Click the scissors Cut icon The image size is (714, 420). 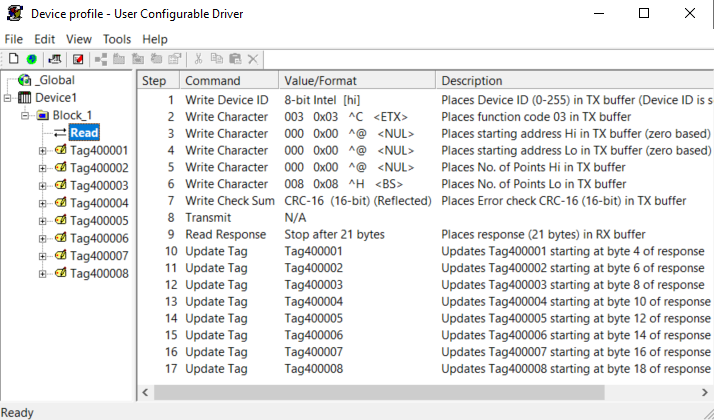point(198,59)
